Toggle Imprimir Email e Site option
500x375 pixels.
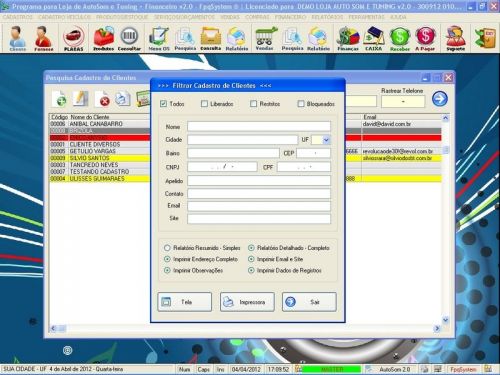pos(251,259)
